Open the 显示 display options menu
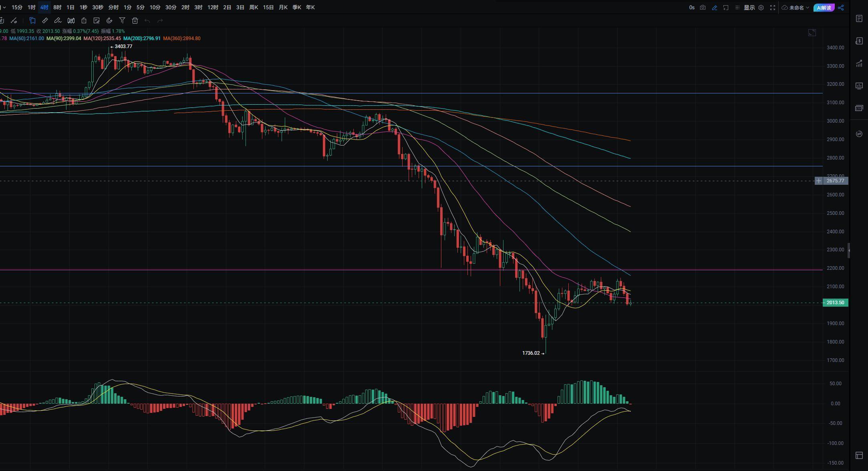The height and width of the screenshot is (471, 868). coord(749,8)
